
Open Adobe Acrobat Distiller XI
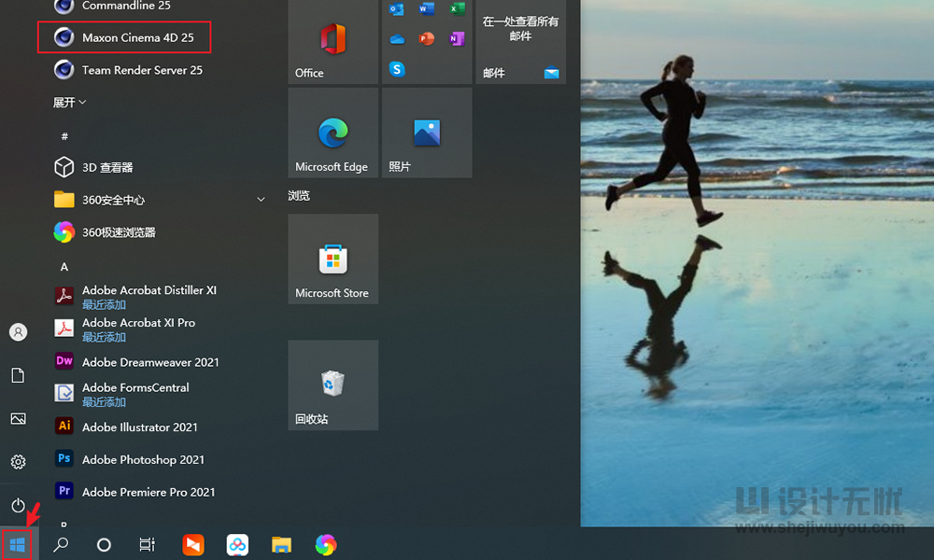click(x=135, y=297)
